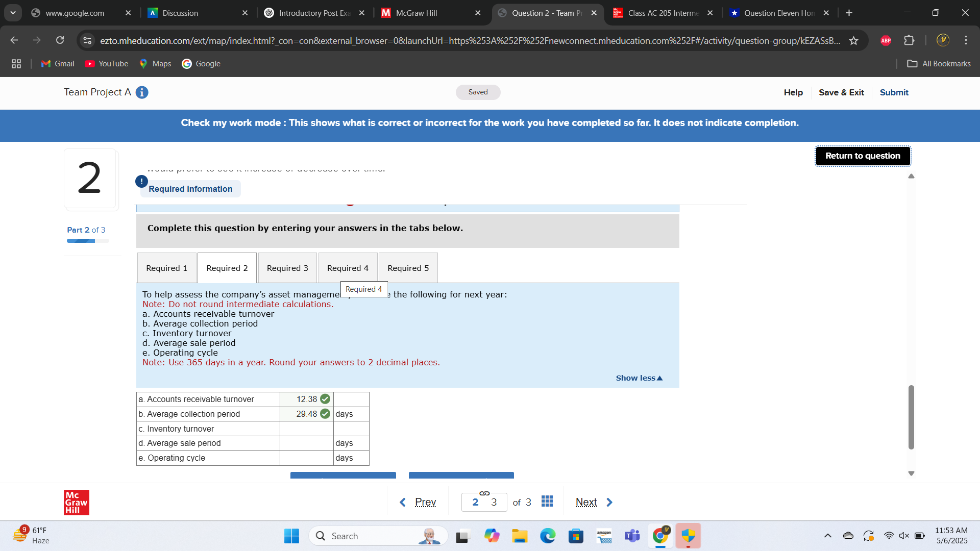980x551 pixels.
Task: Expand the browser tab search dropdown
Action: (13, 13)
